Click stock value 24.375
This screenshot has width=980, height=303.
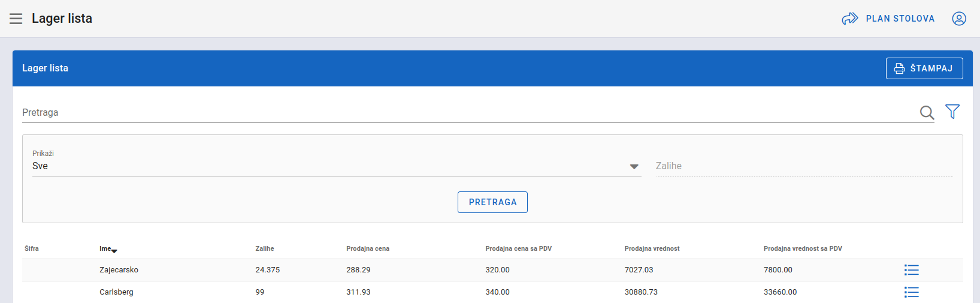(x=268, y=270)
